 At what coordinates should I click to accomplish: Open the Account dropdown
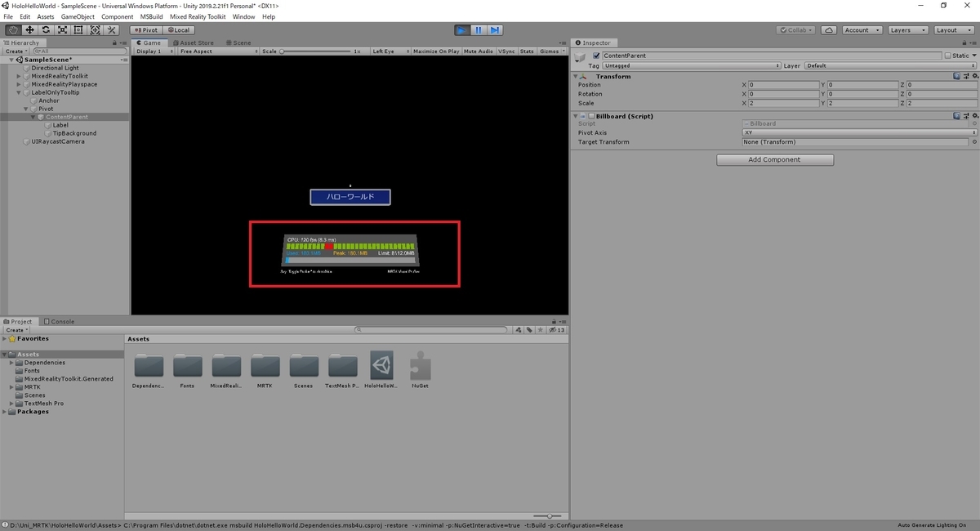[862, 30]
